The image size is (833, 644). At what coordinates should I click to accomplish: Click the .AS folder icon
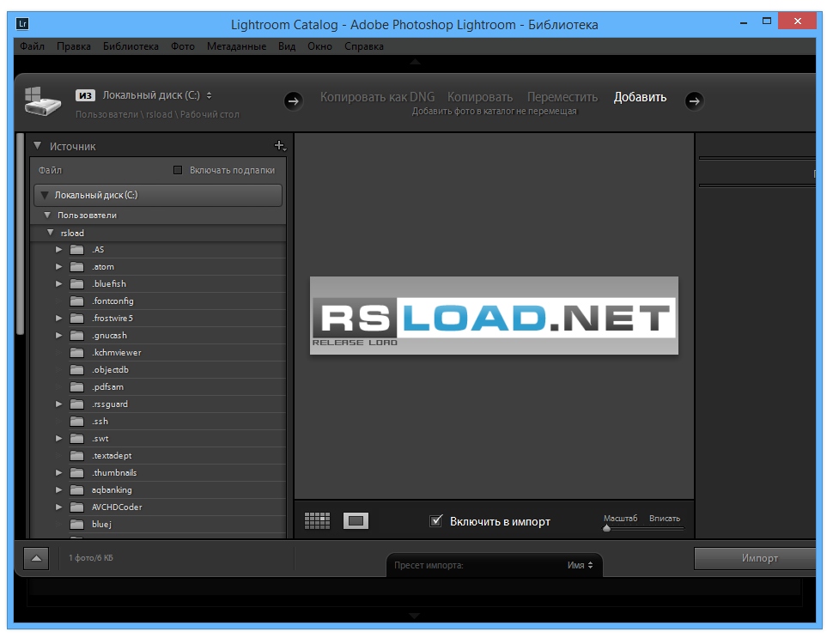point(77,250)
